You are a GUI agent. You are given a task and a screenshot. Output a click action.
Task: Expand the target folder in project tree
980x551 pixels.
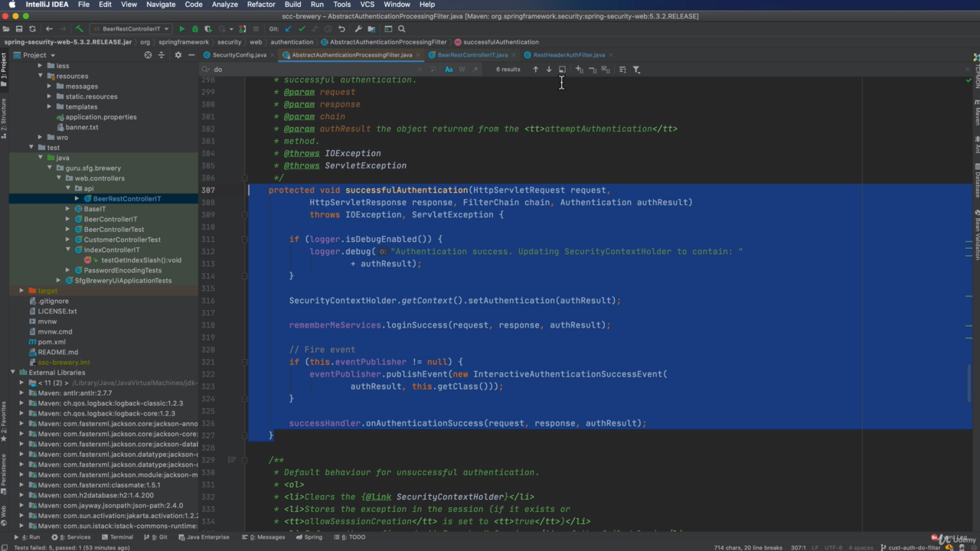[21, 291]
